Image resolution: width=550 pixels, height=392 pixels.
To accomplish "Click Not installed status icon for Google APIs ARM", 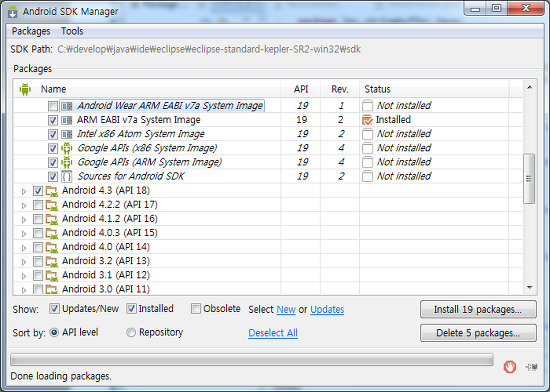I will (367, 162).
